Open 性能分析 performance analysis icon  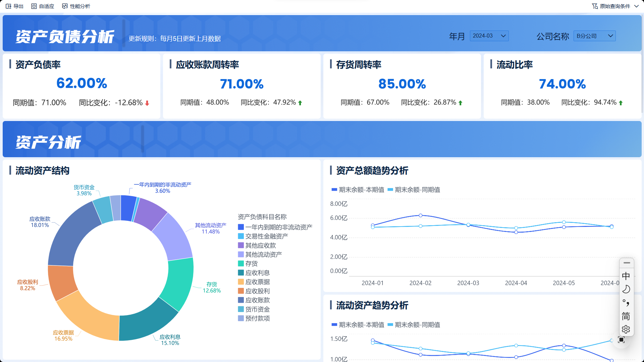[x=65, y=6]
